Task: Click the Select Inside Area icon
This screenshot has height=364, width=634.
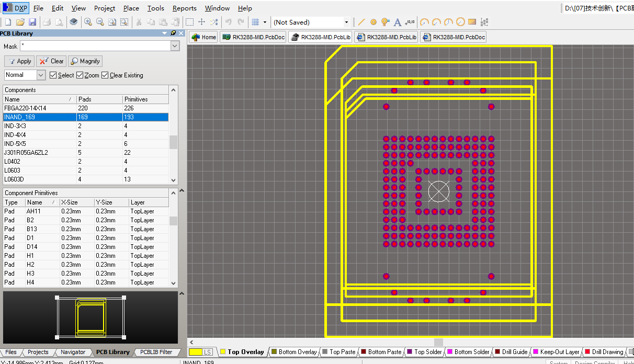Action: point(189,22)
